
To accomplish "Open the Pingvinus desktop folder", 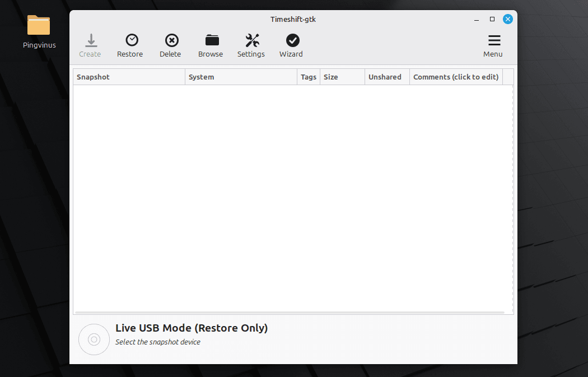I will coord(39,26).
